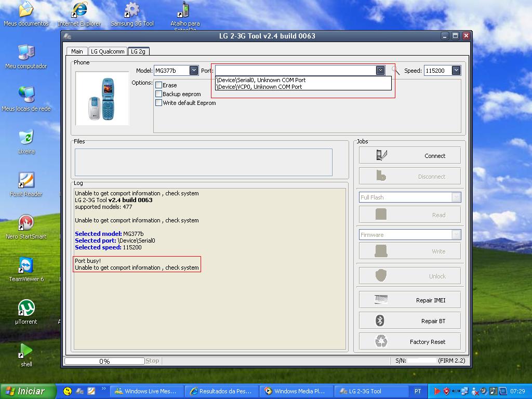Select the Foxit Reader desktop shortcut
The width and height of the screenshot is (532, 399).
26,184
